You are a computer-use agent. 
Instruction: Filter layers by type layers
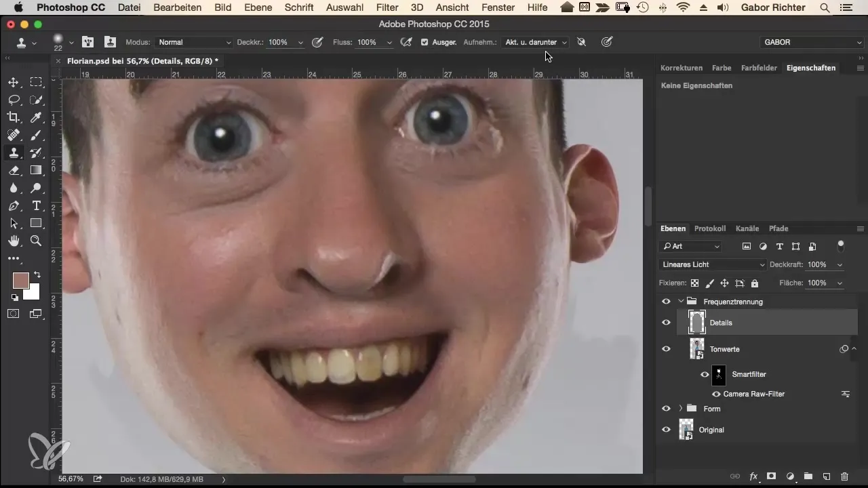point(779,246)
